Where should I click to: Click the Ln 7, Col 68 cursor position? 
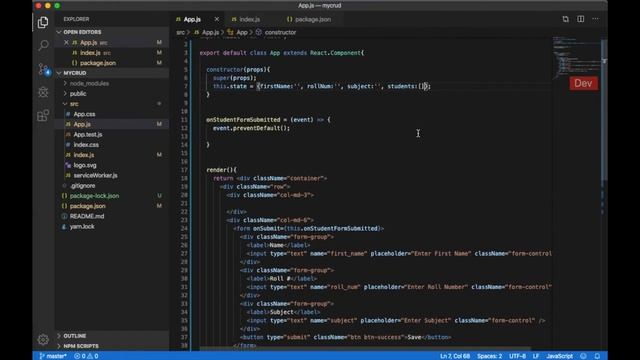455,356
